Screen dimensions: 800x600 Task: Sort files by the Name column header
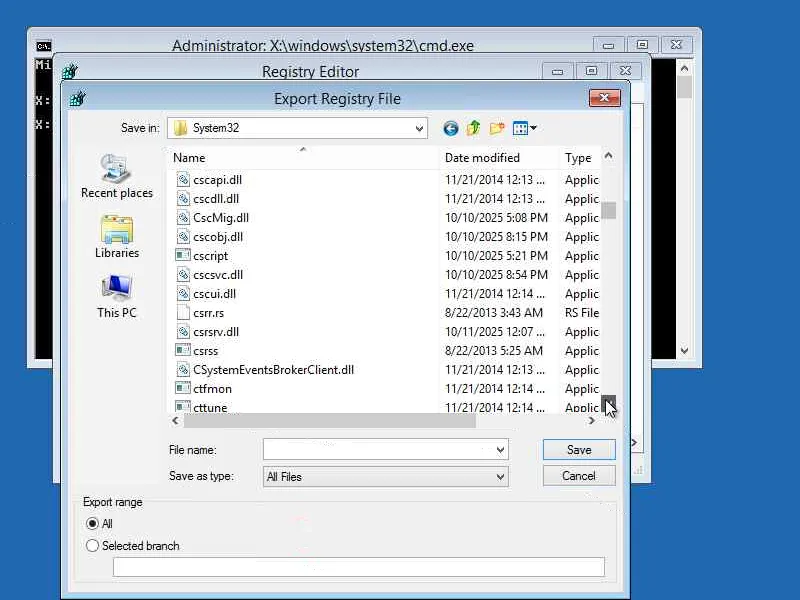[303, 158]
